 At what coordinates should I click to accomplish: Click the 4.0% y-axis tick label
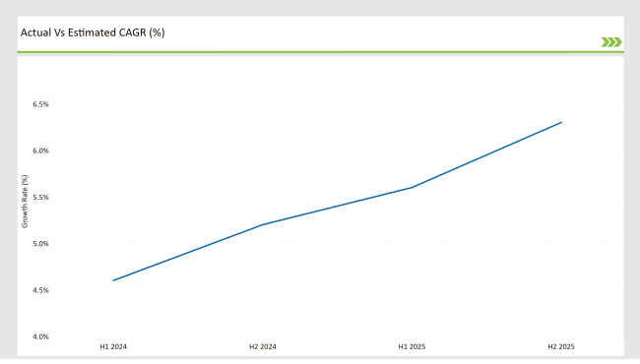point(40,336)
